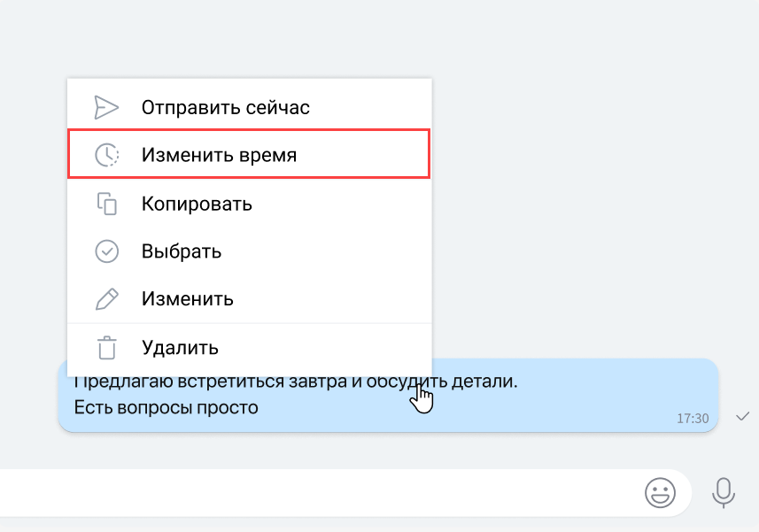This screenshot has height=532, width=759.
Task: Click the 17:30 message timestamp
Action: 693,418
